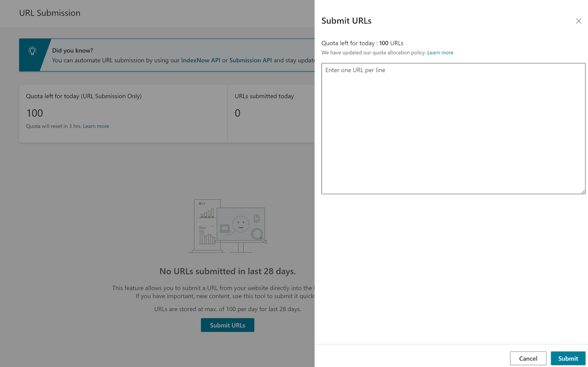This screenshot has width=588, height=367.
Task: Click the text area resize handle
Action: (x=583, y=191)
